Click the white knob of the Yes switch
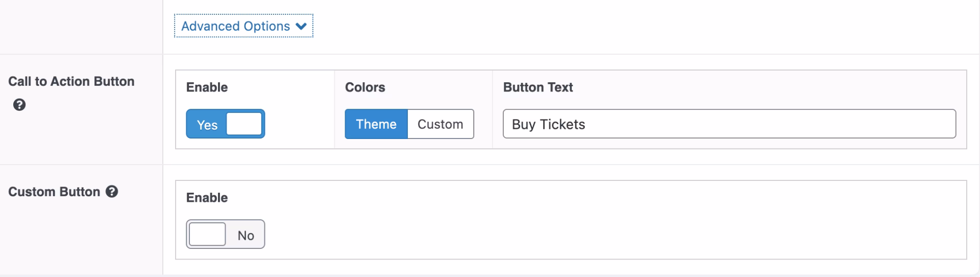This screenshot has height=277, width=980. click(x=244, y=124)
